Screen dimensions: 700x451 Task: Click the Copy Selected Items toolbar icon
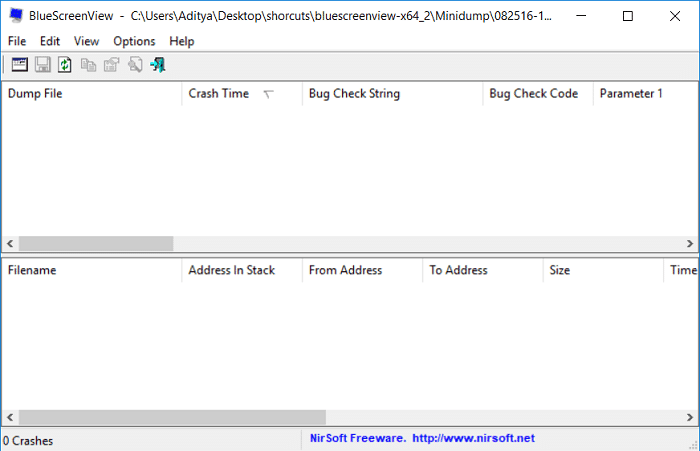[88, 65]
